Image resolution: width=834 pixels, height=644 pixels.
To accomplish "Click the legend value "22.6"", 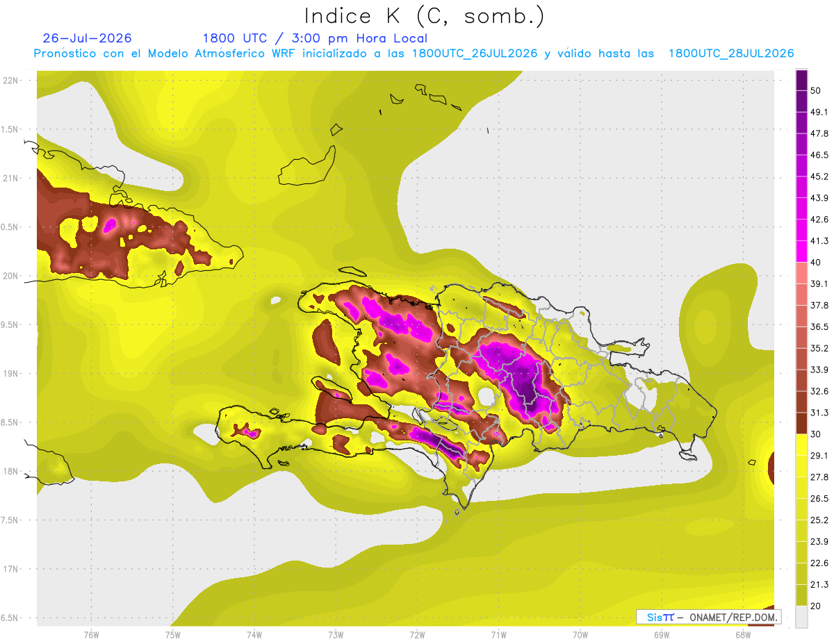I will [x=819, y=563].
